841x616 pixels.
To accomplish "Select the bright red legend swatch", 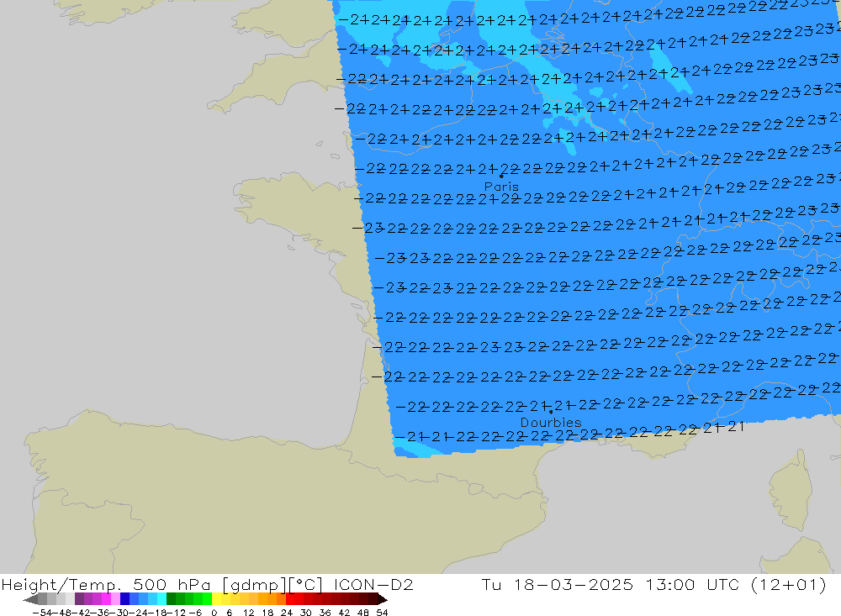I will tap(290, 599).
